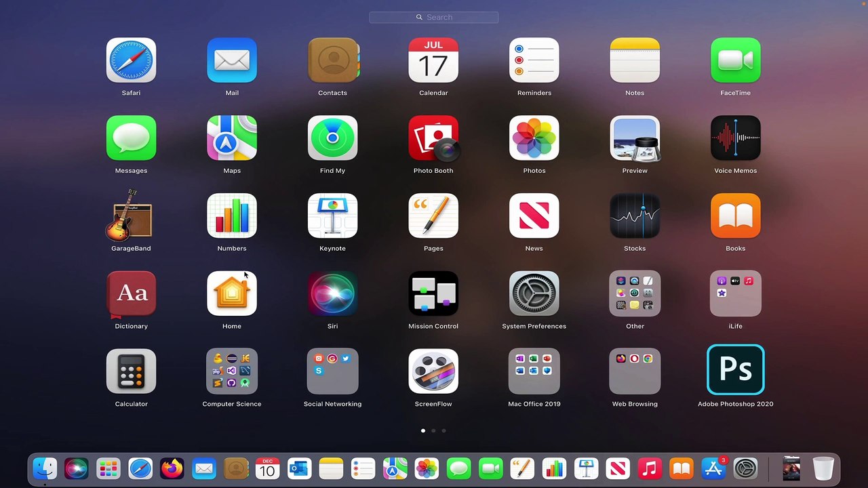868x488 pixels.
Task: Launch the Home app
Action: click(232, 293)
